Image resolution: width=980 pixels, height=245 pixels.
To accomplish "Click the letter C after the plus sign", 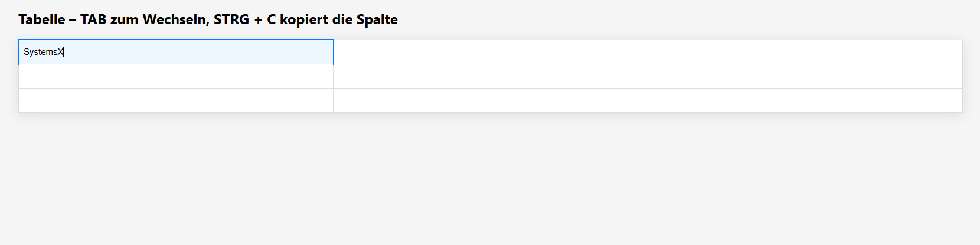I will coord(271,19).
